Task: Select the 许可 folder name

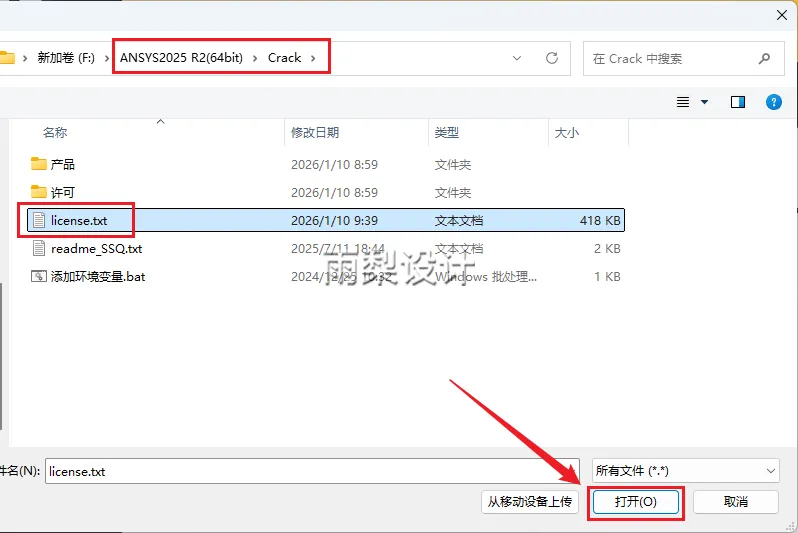Action: pyautogui.click(x=63, y=192)
